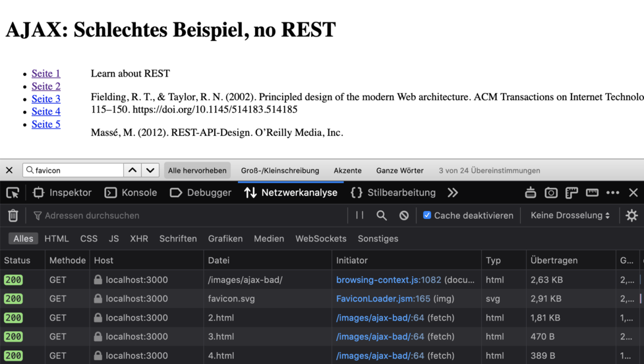Filter requests by Schriften
This screenshot has width=644, height=364.
click(x=178, y=238)
